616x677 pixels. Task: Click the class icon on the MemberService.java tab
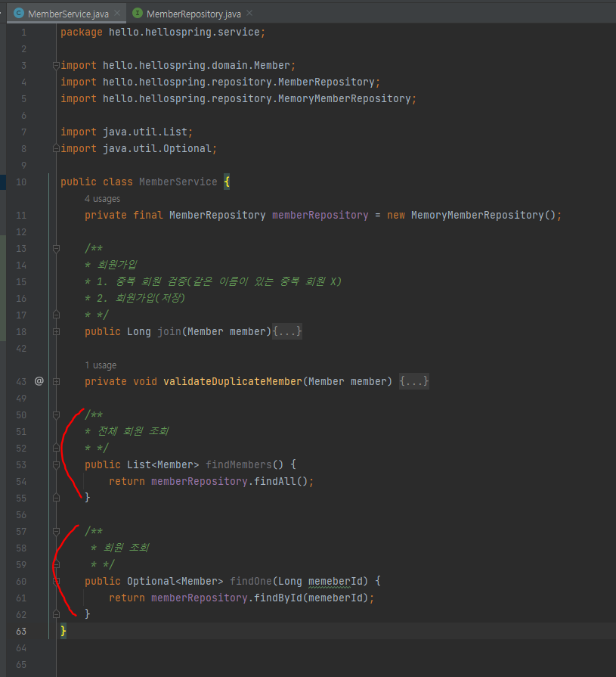point(19,14)
